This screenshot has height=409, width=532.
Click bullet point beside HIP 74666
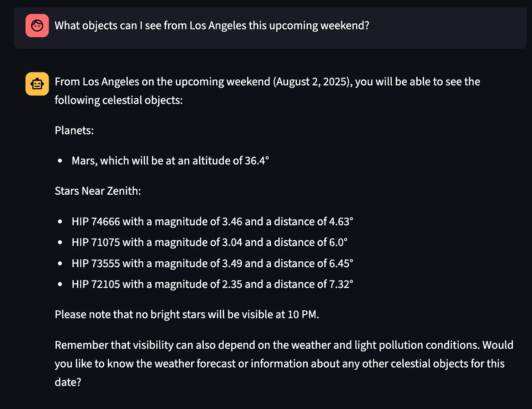pos(60,222)
